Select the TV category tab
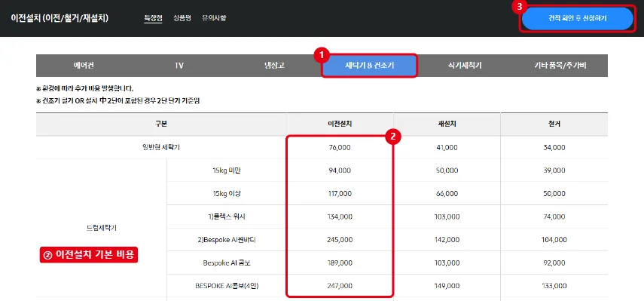The height and width of the screenshot is (301, 644). 179,66
